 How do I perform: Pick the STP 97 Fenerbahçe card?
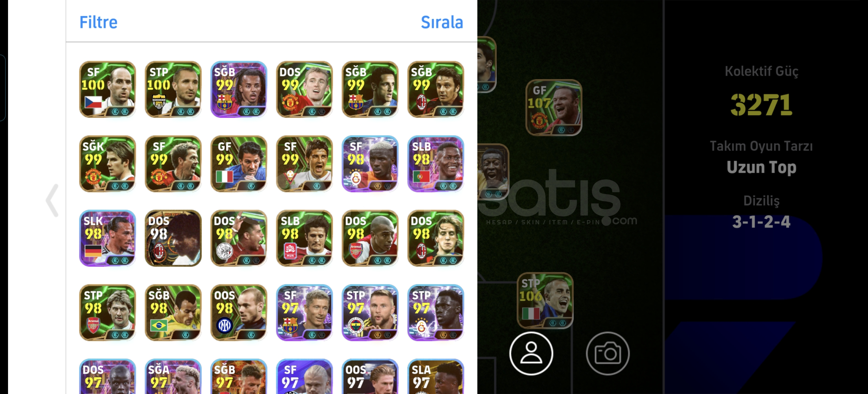pos(370,313)
